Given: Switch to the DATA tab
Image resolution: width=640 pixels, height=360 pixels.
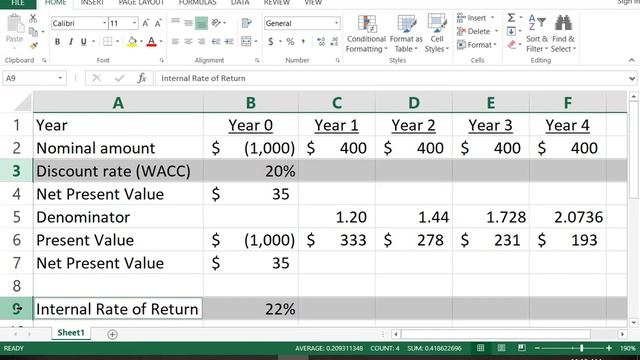Looking at the screenshot, I should tap(240, 3).
